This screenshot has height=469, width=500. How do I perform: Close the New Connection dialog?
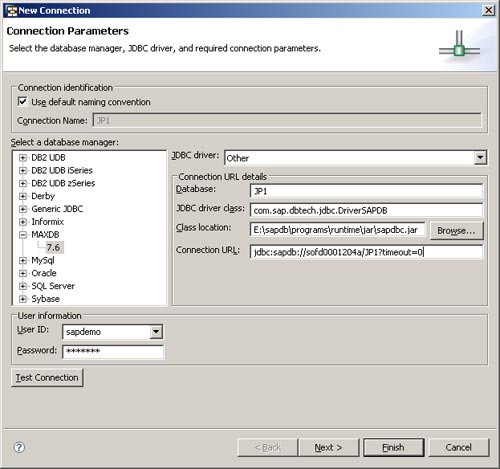(488, 10)
